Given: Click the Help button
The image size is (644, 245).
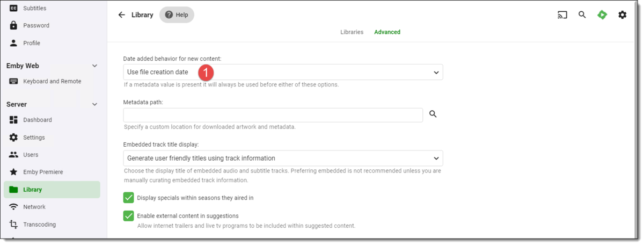Looking at the screenshot, I should [x=177, y=15].
